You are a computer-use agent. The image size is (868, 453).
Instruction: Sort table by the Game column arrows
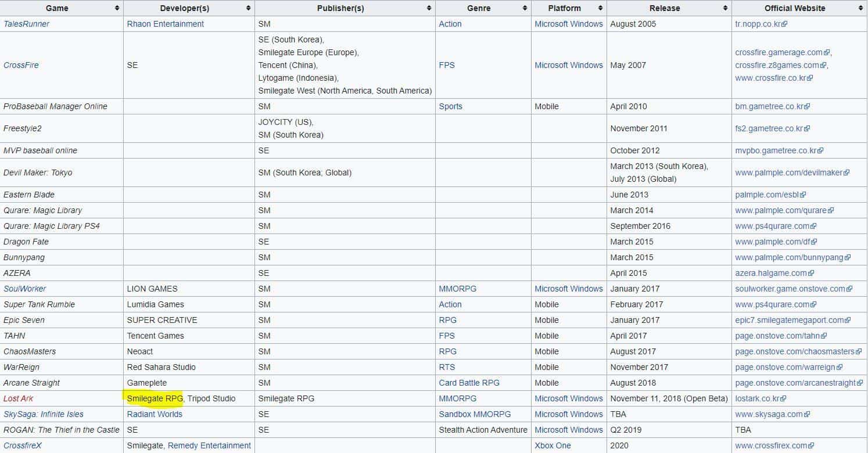[117, 8]
